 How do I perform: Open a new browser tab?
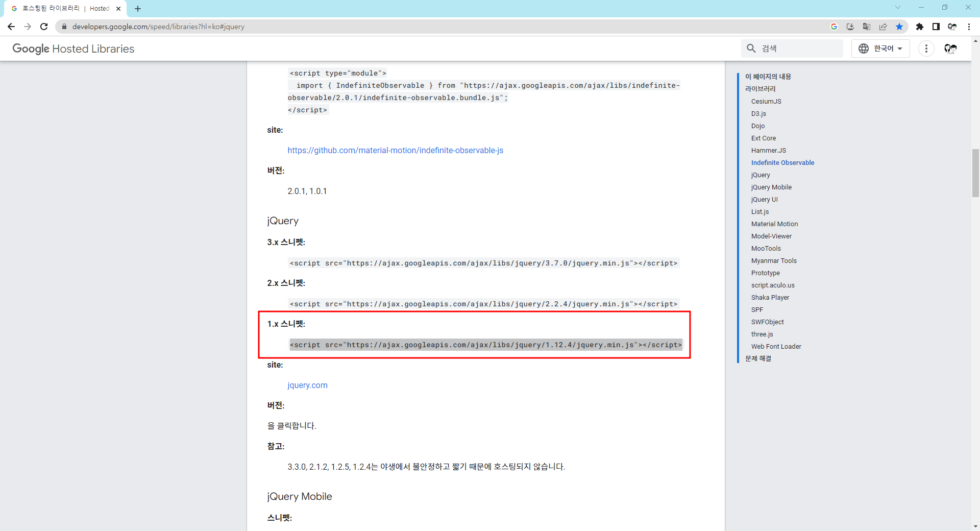[138, 9]
